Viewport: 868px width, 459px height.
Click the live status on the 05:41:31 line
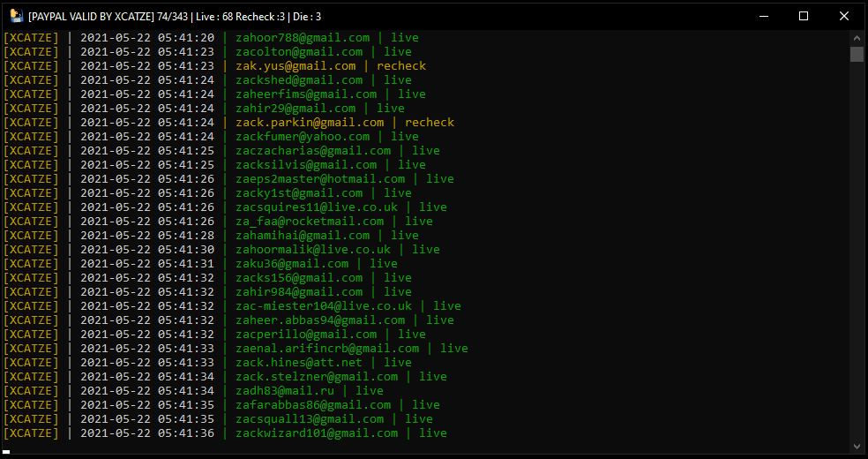coord(384,264)
